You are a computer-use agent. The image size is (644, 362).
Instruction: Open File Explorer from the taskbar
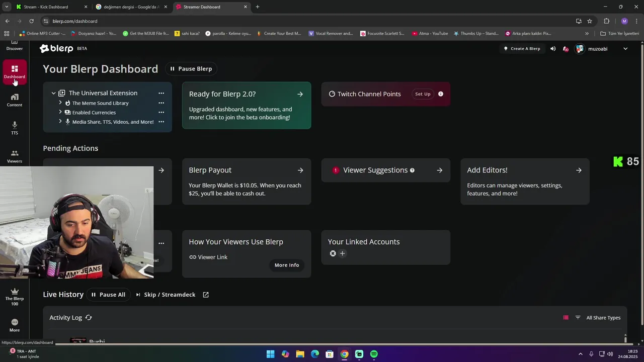tap(300, 354)
